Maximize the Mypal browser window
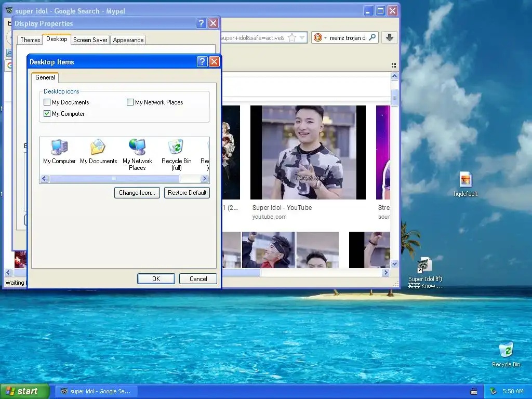Image resolution: width=532 pixels, height=399 pixels. [x=381, y=11]
